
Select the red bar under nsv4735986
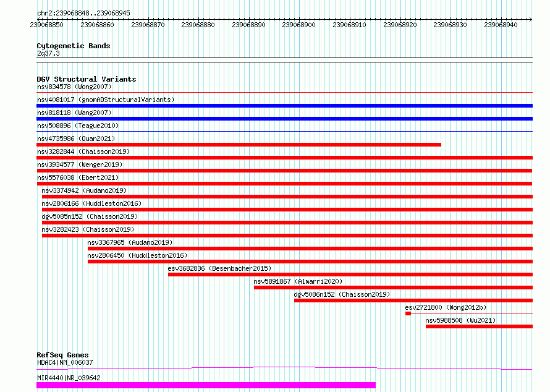pyautogui.click(x=239, y=145)
